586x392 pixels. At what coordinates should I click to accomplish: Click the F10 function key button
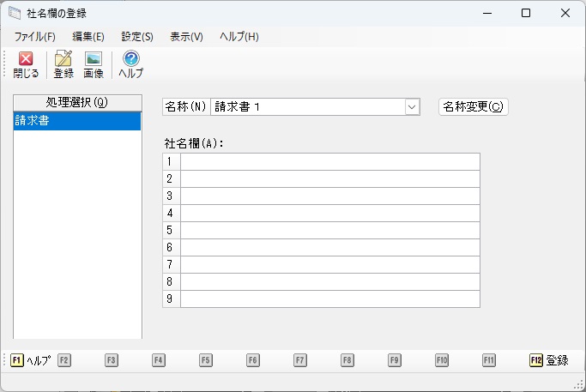(x=441, y=360)
